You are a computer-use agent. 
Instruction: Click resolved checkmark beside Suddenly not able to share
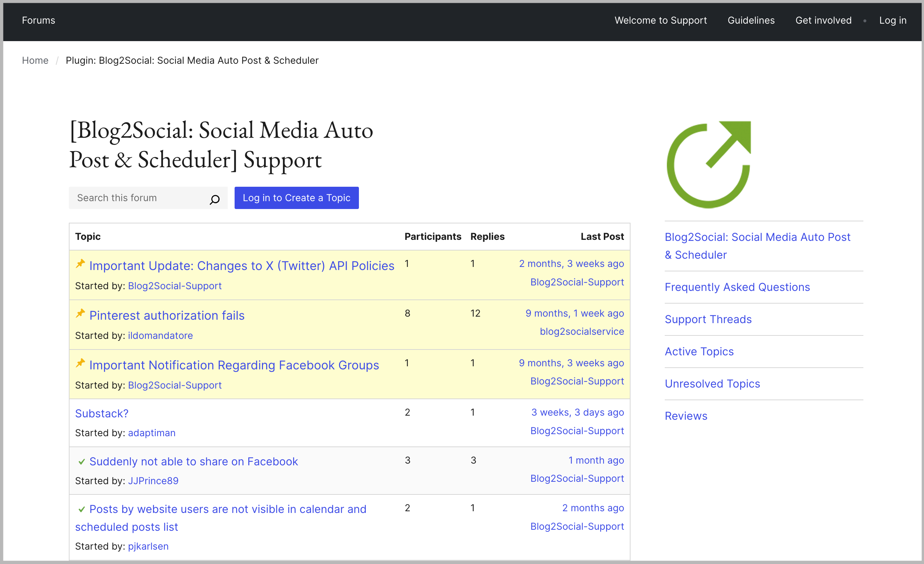[x=82, y=462]
